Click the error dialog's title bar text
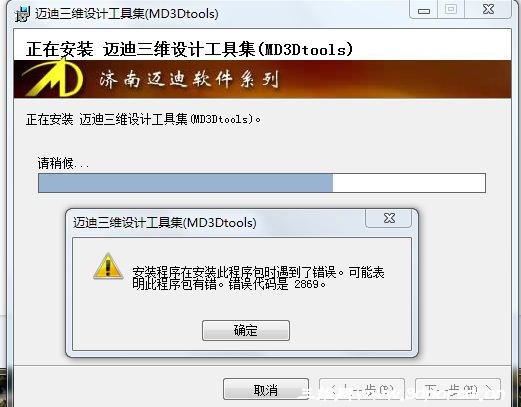The width and height of the screenshot is (521, 407). [165, 222]
